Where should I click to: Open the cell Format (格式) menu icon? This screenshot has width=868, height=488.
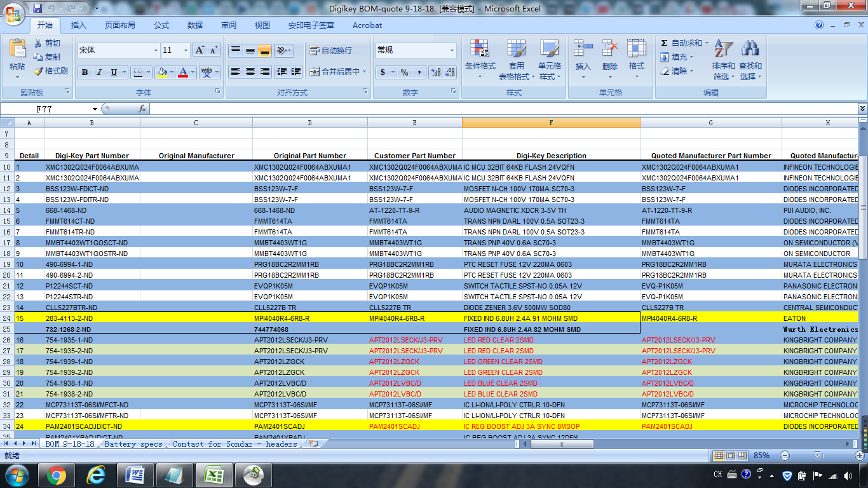(637, 49)
